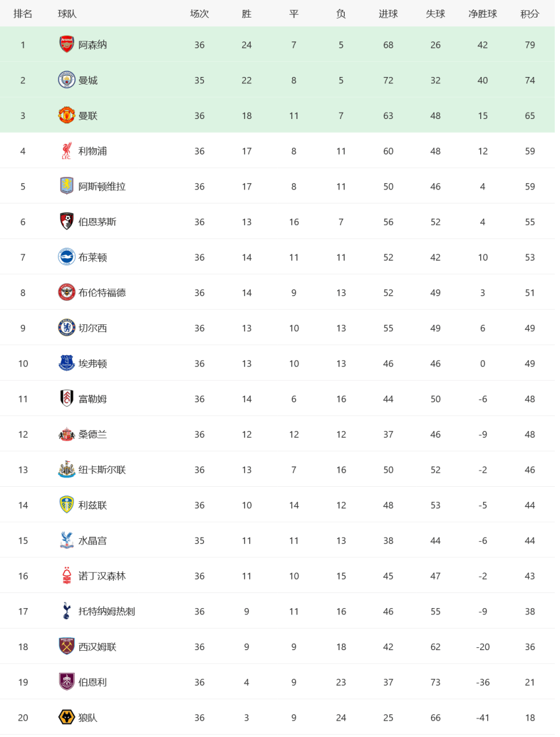560x737 pixels.
Task: Click the 积分 column header
Action: click(530, 13)
